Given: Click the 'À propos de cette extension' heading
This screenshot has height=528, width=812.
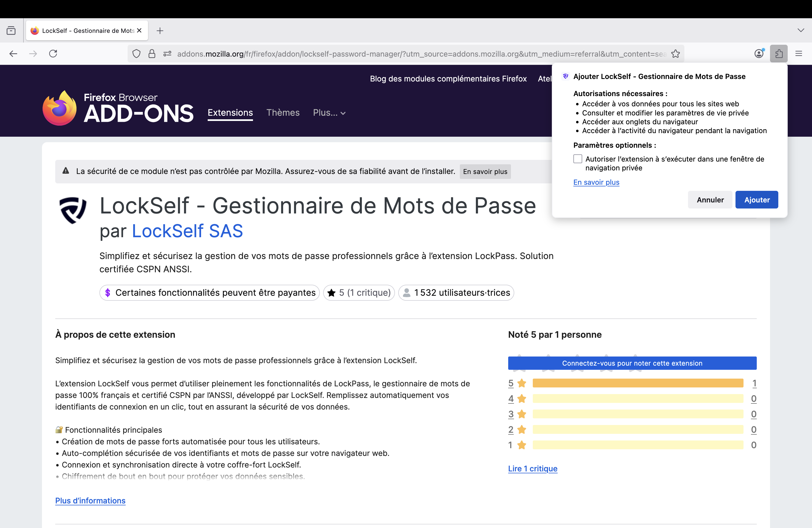Looking at the screenshot, I should pos(115,335).
